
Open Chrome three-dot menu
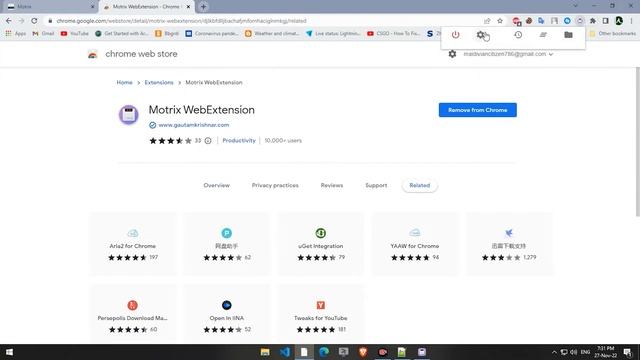pyautogui.click(x=631, y=21)
